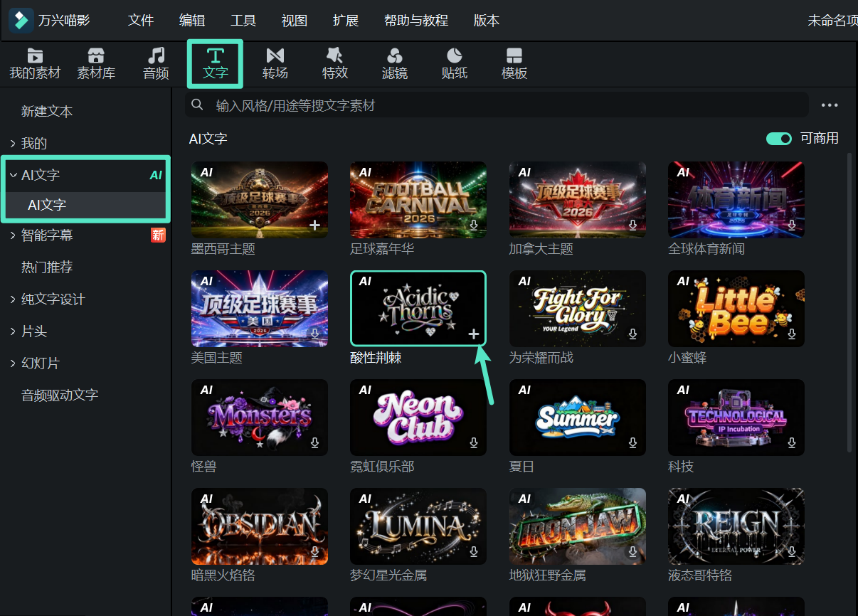Open 音频驱动文字 in the sidebar
The width and height of the screenshot is (858, 616).
pyautogui.click(x=60, y=395)
